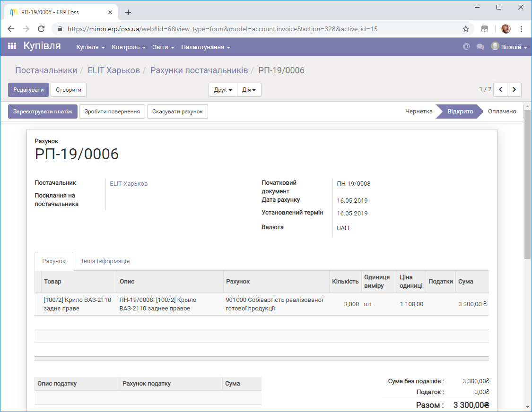This screenshot has height=412, width=532.
Task: Click source document ПН-19/0008 value
Action: (354, 184)
